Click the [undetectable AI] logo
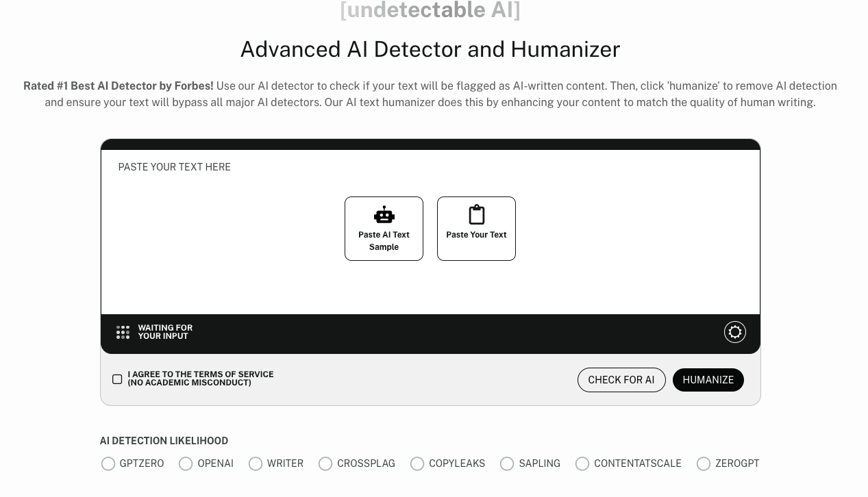The height and width of the screenshot is (497, 868). pos(430,10)
